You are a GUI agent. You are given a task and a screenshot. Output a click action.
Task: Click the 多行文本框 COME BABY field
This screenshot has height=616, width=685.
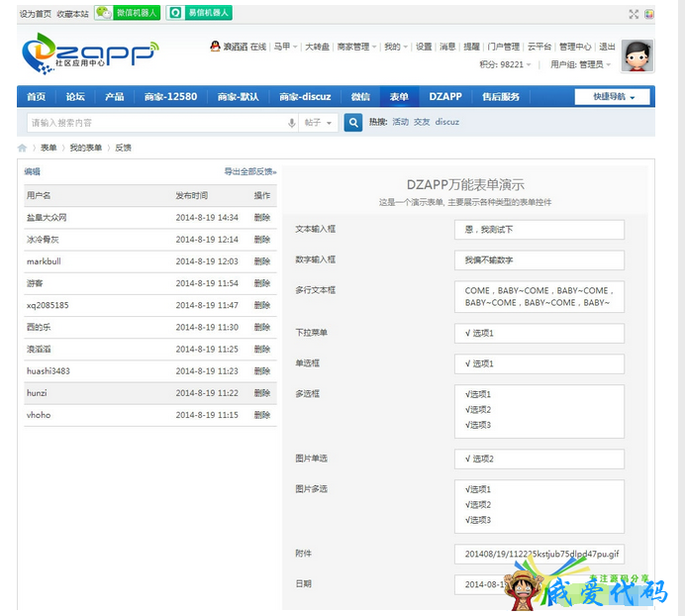pos(539,297)
